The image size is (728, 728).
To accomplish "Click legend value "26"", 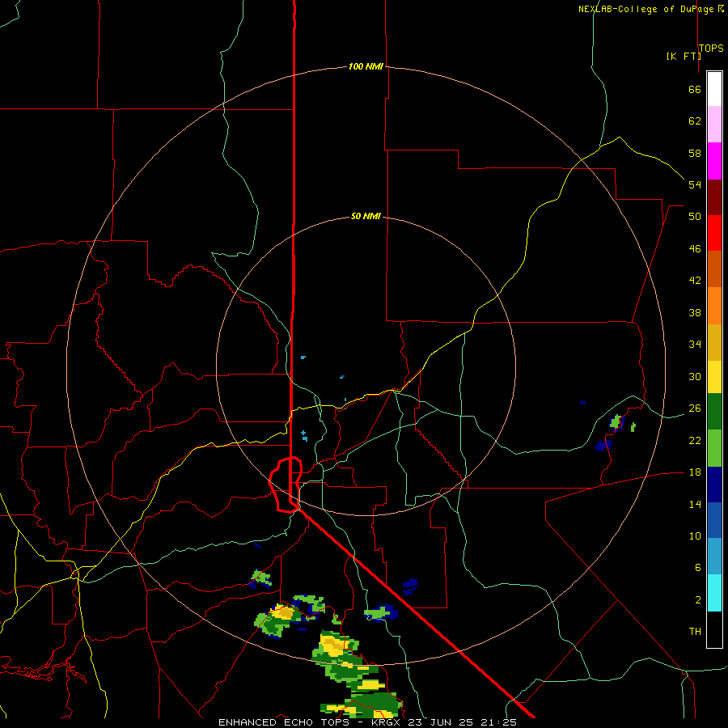I will tap(695, 408).
